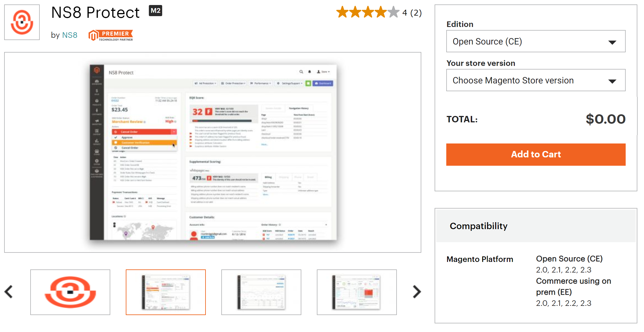Click the main product screenshot image
This screenshot has width=644, height=332.
213,152
